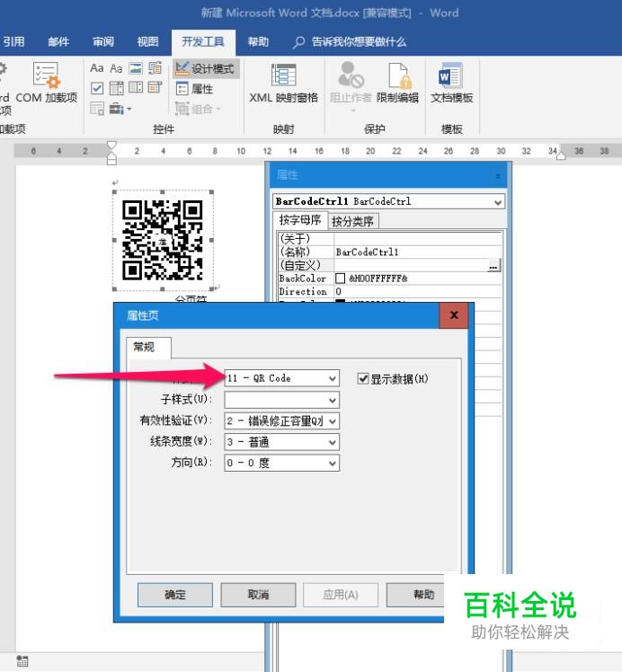Screen dimensions: 622x672
Task: Click 确定 button
Action: pos(175,595)
